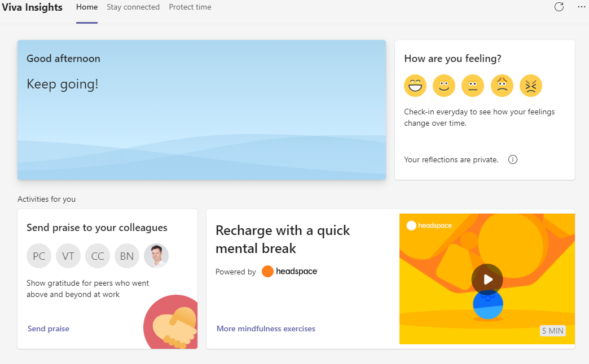The width and height of the screenshot is (589, 364).
Task: Select the colleague with profile photo
Action: [156, 256]
